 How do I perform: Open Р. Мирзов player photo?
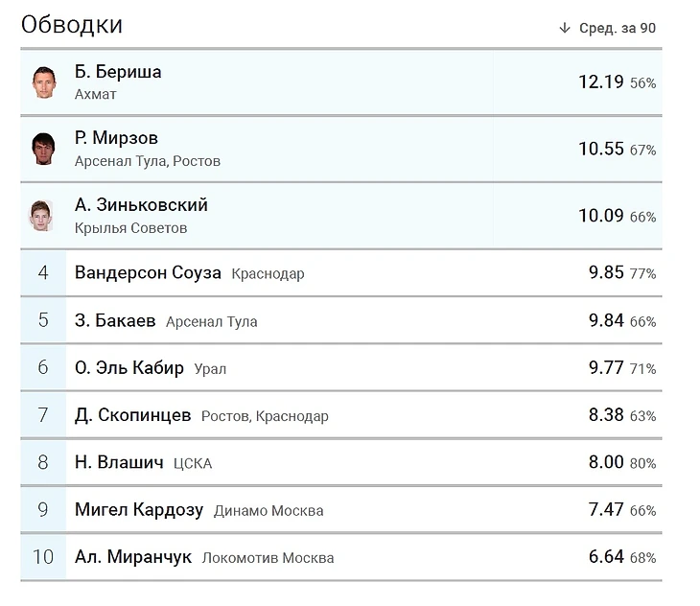44,149
